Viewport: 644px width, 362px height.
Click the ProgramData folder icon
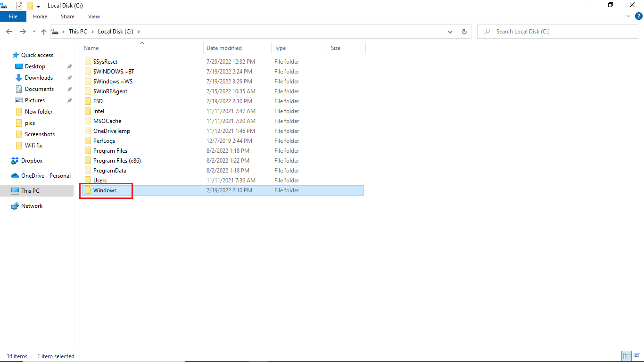(x=88, y=171)
